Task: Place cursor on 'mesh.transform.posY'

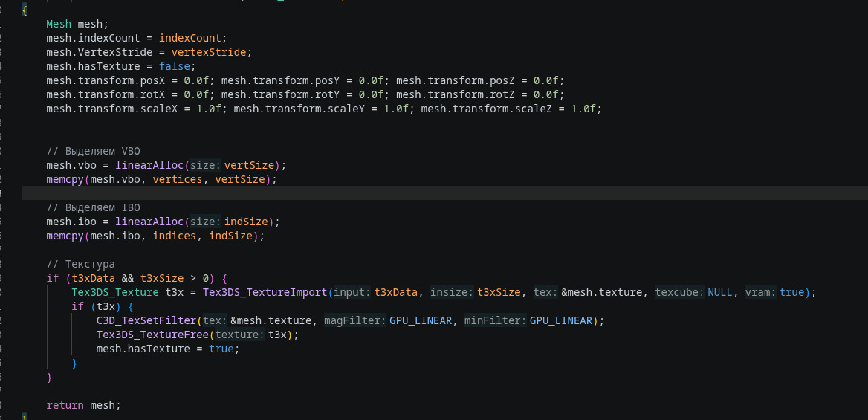Action: pyautogui.click(x=280, y=80)
